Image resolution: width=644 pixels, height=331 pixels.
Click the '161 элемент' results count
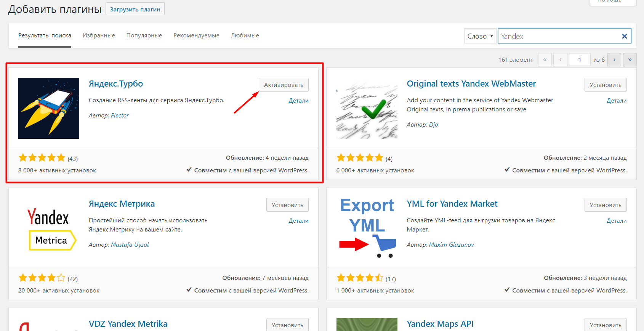pos(516,60)
